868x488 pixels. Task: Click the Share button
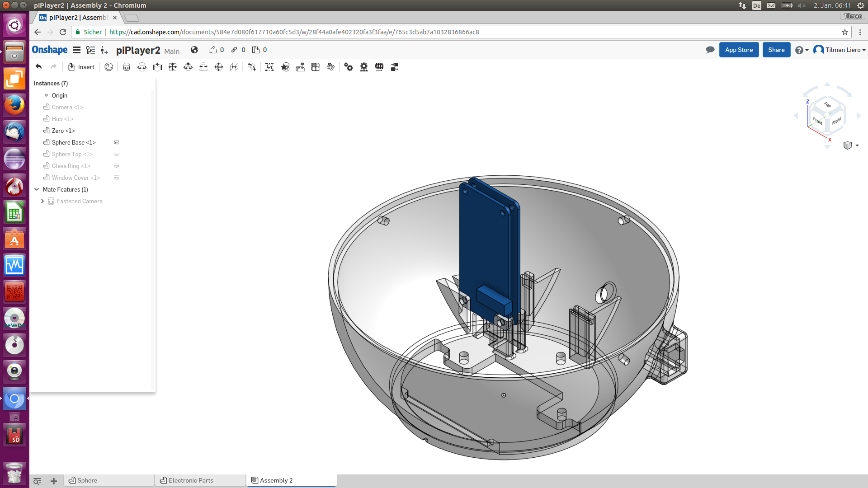[x=776, y=50]
